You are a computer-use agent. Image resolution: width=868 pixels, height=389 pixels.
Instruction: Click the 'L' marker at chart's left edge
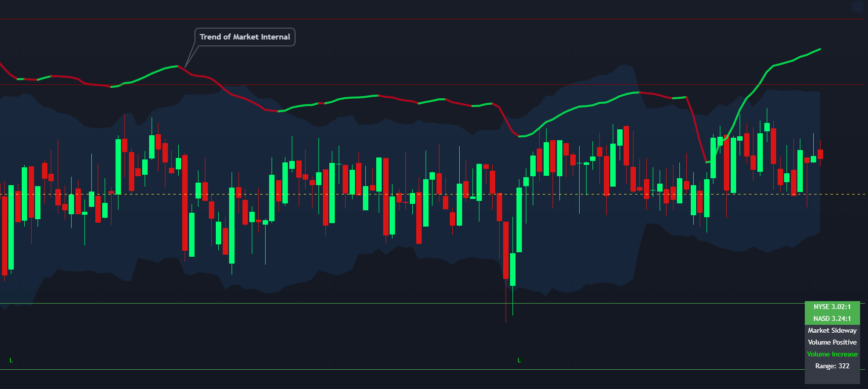pos(11,360)
